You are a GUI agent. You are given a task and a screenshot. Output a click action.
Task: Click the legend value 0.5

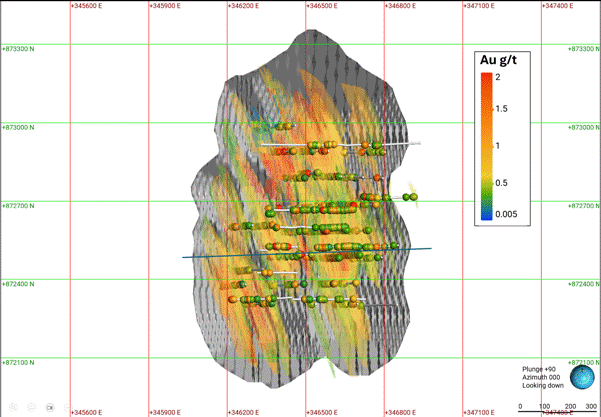tap(501, 183)
